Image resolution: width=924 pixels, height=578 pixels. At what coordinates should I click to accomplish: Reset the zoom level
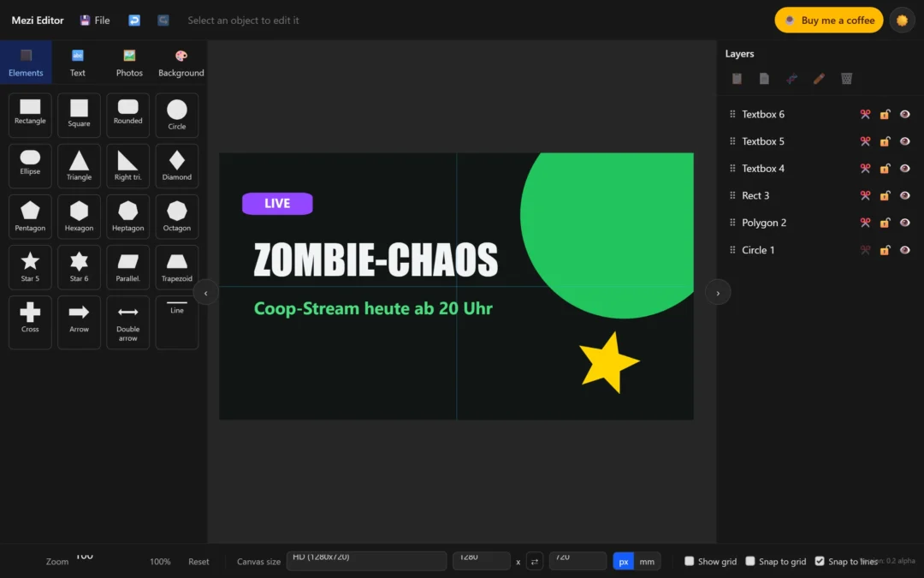pos(198,562)
